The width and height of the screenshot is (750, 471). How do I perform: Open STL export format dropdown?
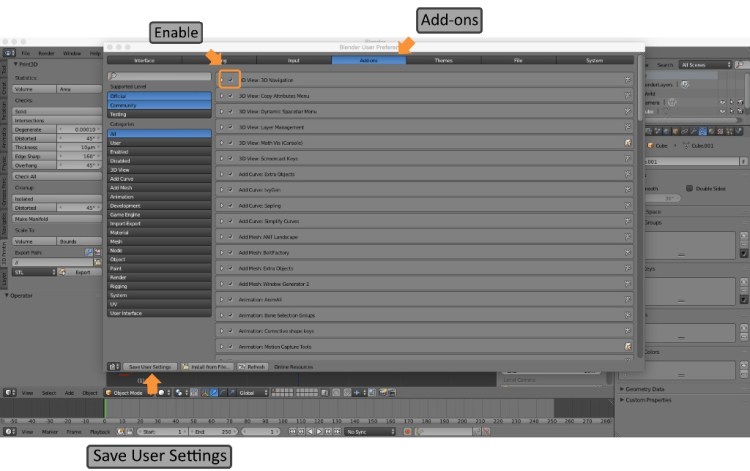34,272
